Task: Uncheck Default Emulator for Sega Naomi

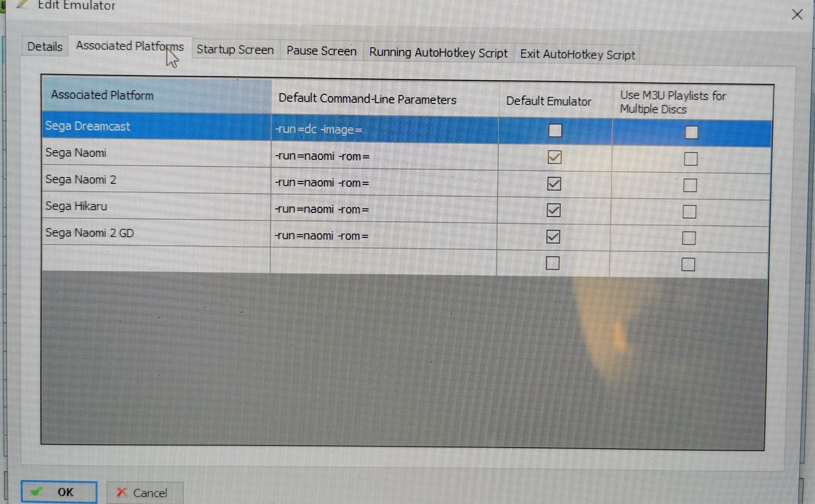Action: (554, 157)
